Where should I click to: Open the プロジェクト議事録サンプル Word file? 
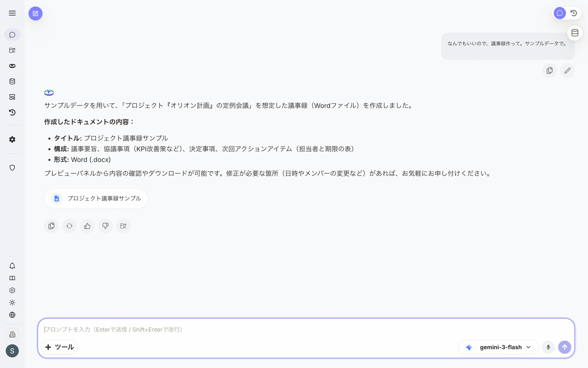pyautogui.click(x=96, y=198)
